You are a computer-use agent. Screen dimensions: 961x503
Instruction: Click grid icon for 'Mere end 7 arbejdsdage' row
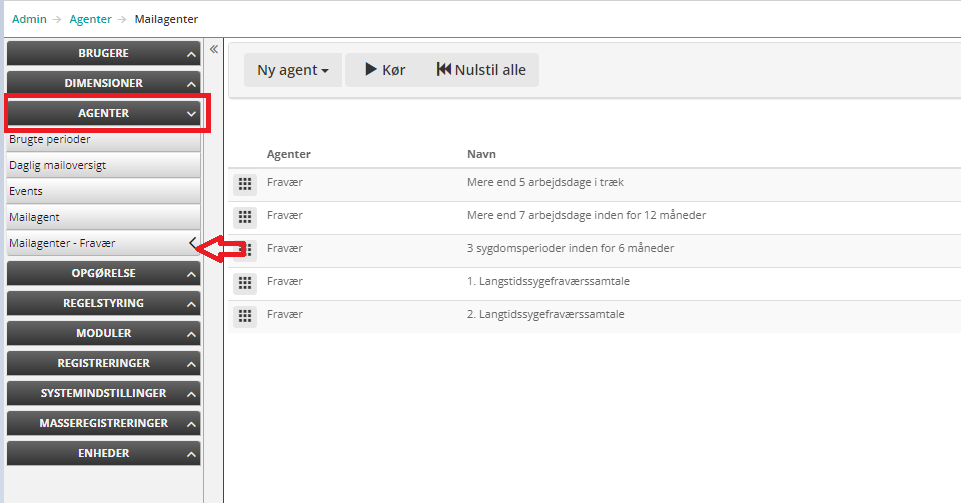pyautogui.click(x=244, y=217)
